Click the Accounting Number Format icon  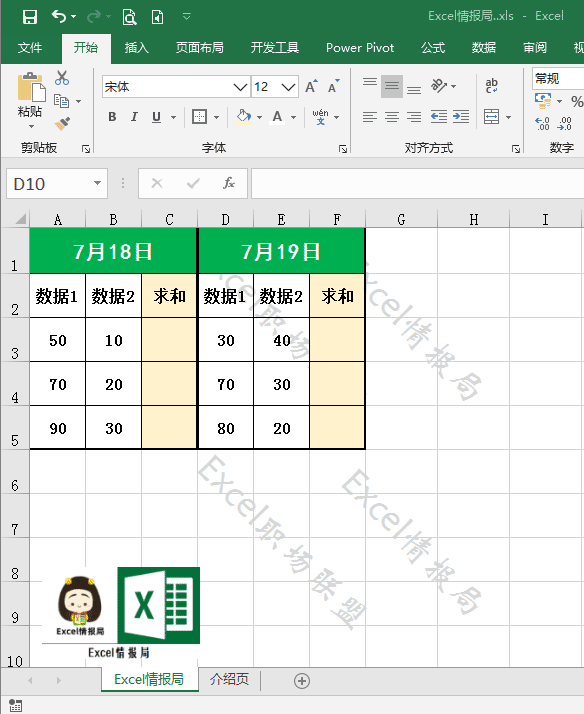[x=543, y=100]
